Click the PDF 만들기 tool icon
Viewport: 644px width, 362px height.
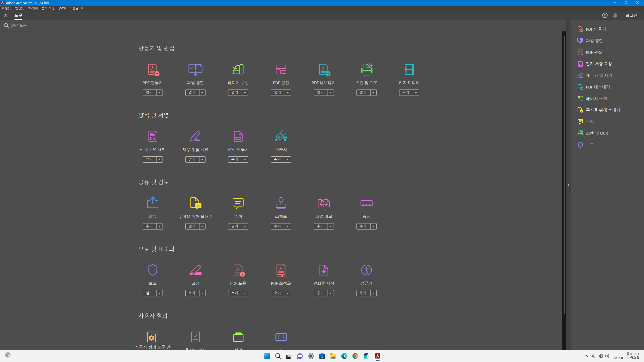click(x=153, y=70)
